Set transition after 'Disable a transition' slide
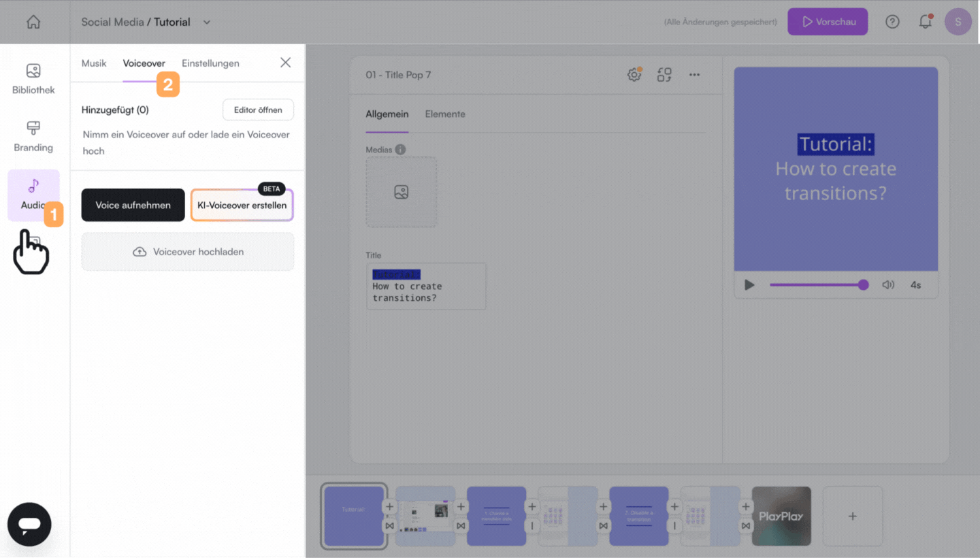 pos(674,526)
